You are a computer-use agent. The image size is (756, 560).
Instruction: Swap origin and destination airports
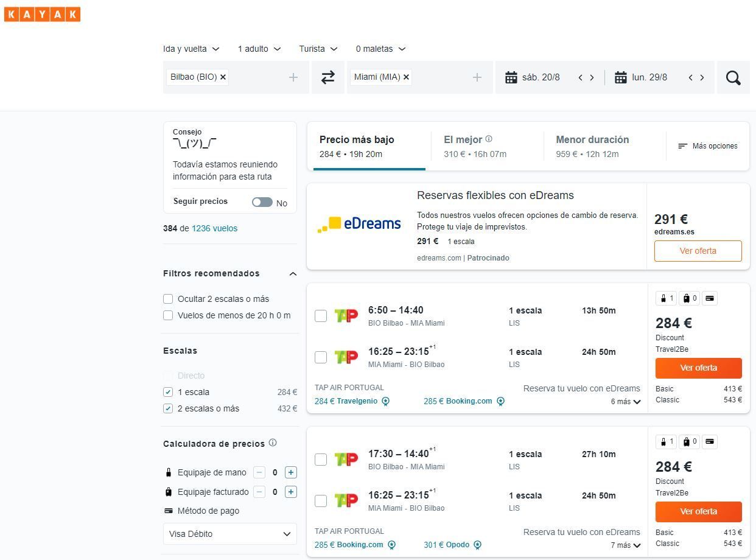pos(328,77)
